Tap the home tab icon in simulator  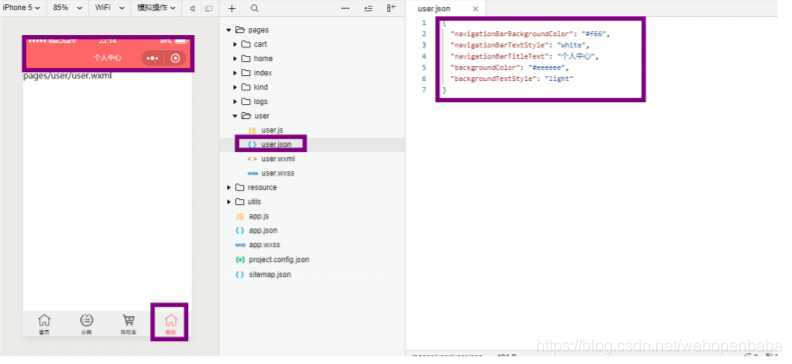tap(44, 323)
